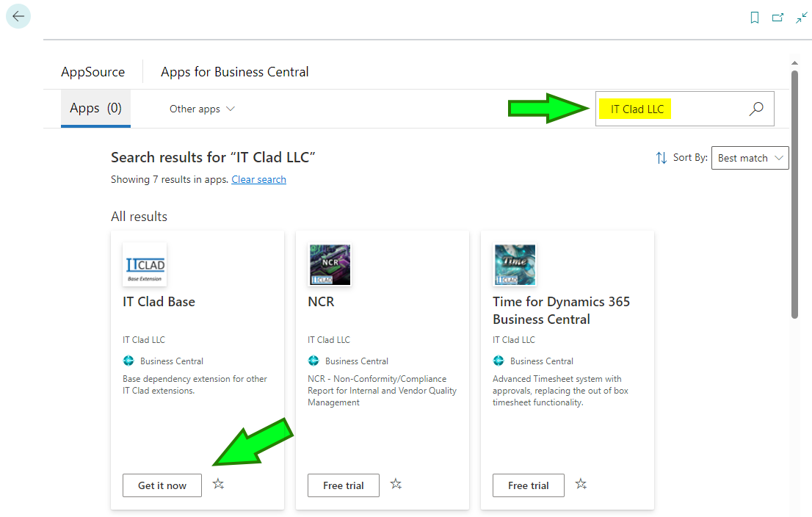Image resolution: width=812 pixels, height=517 pixels.
Task: Start a Free trial for NCR
Action: pos(343,485)
